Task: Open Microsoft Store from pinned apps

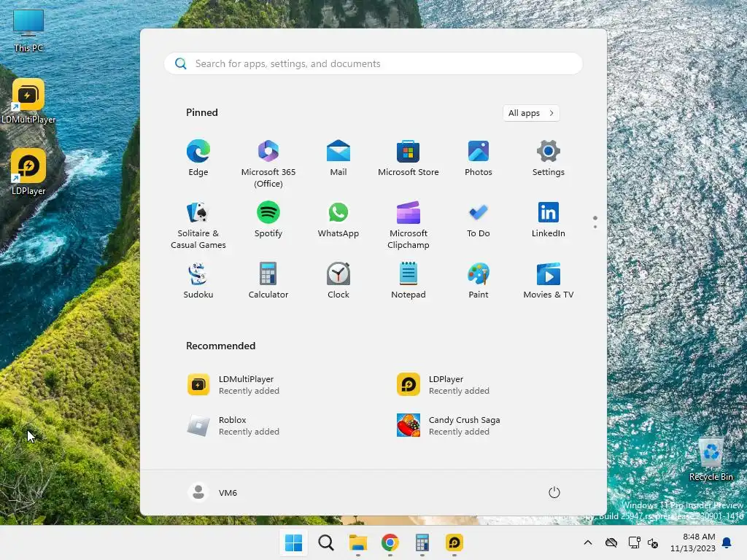Action: point(409,158)
